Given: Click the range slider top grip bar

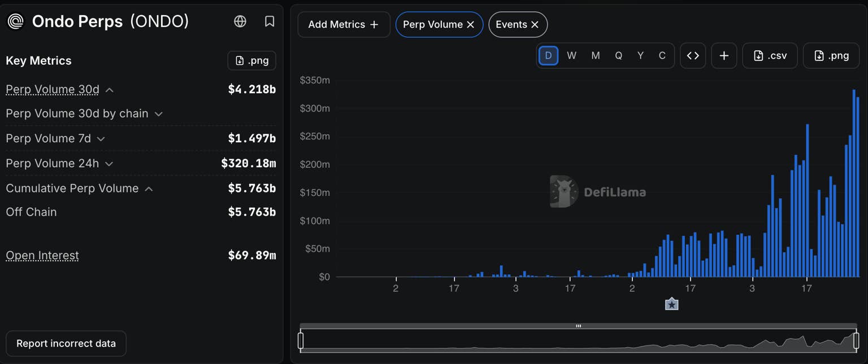Looking at the screenshot, I should (578, 326).
